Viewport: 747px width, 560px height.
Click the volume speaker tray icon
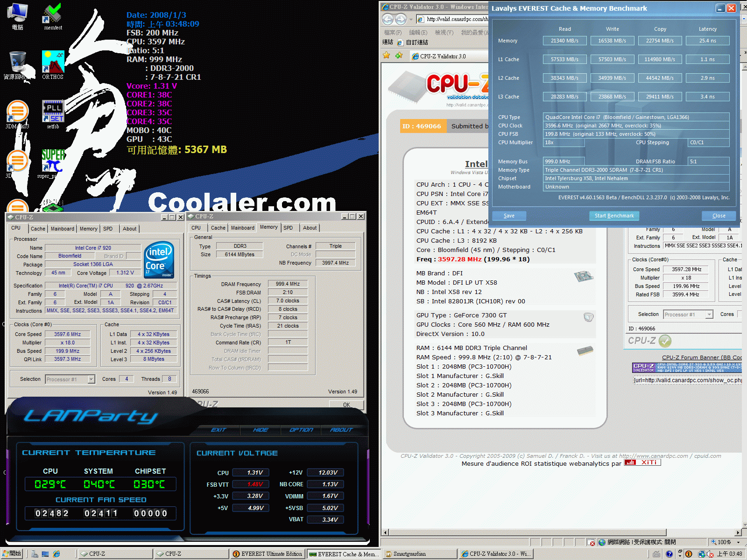click(710, 554)
